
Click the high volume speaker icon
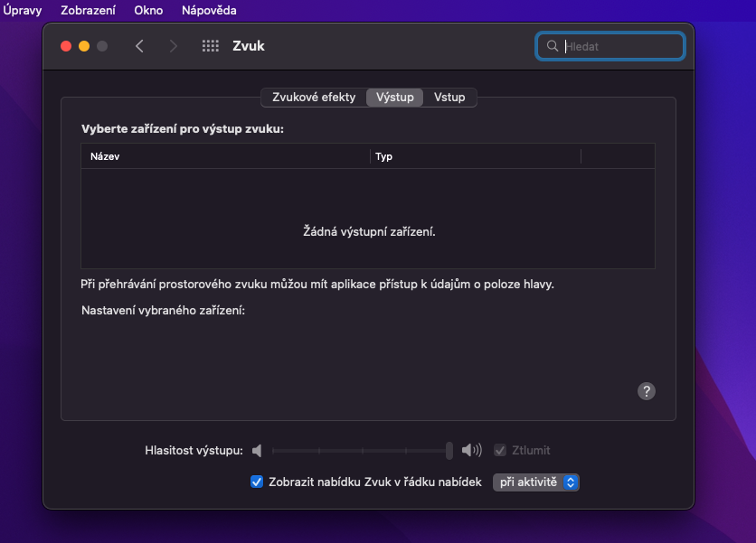coord(471,450)
